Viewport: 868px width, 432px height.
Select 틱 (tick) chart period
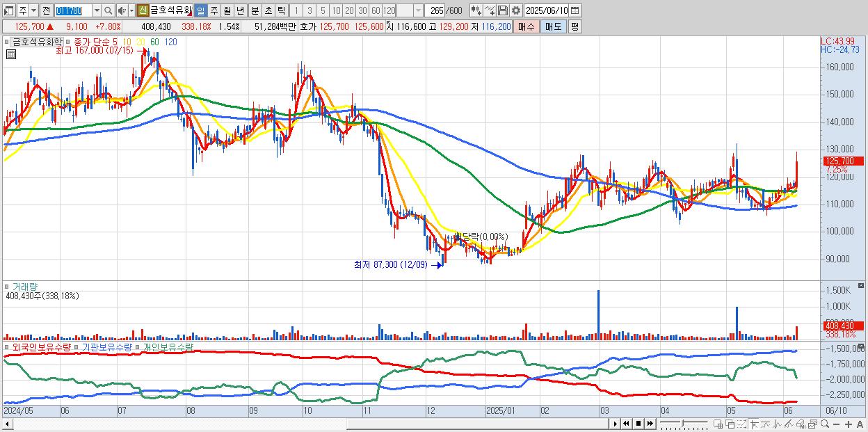281,10
